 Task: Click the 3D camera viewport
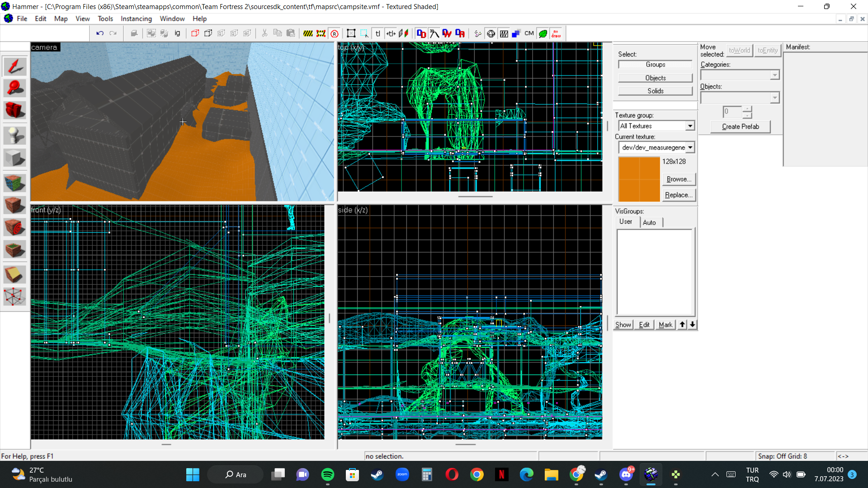182,122
